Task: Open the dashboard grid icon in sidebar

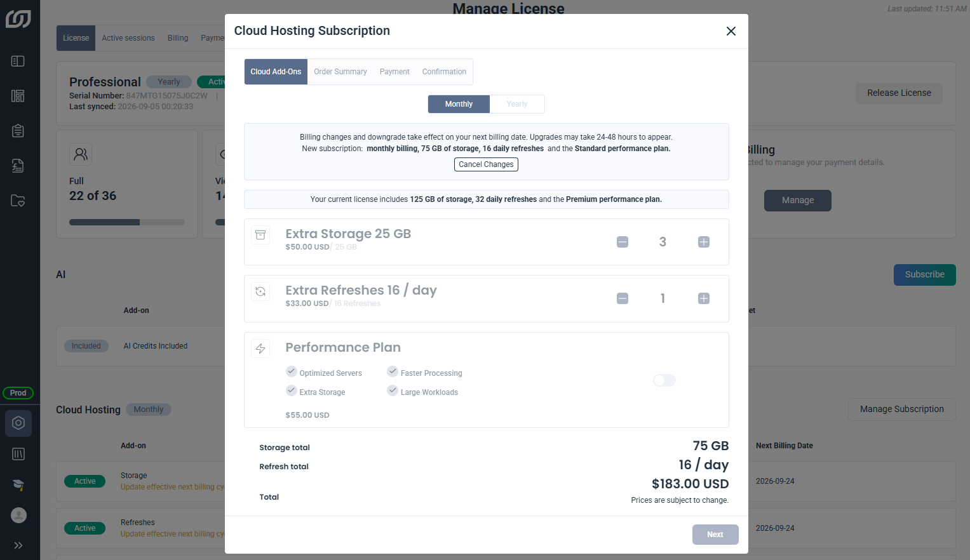Action: point(18,96)
